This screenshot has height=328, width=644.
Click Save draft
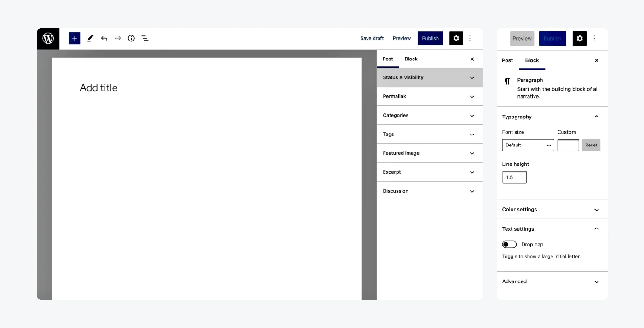372,38
